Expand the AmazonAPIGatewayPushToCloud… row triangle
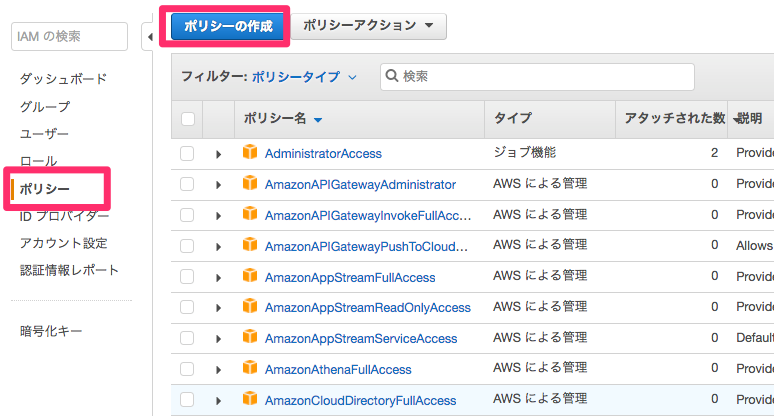The width and height of the screenshot is (774, 416). tap(219, 247)
